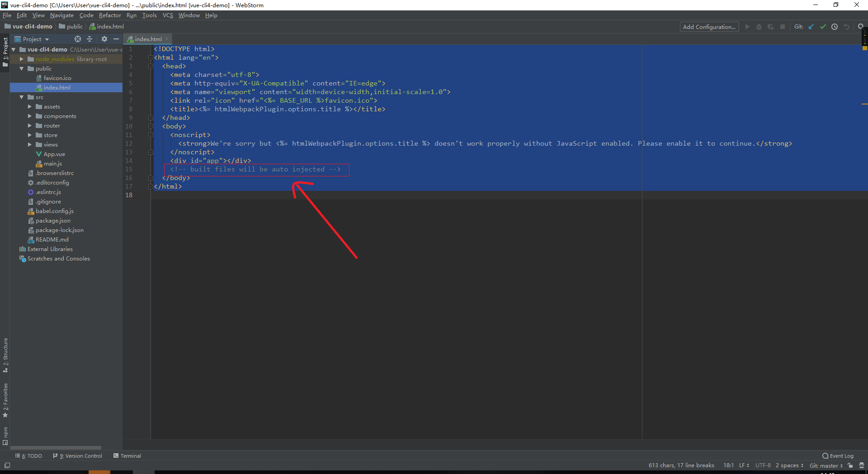Change UTF-8 file encoding in the status bar
868x474 pixels.
click(763, 465)
